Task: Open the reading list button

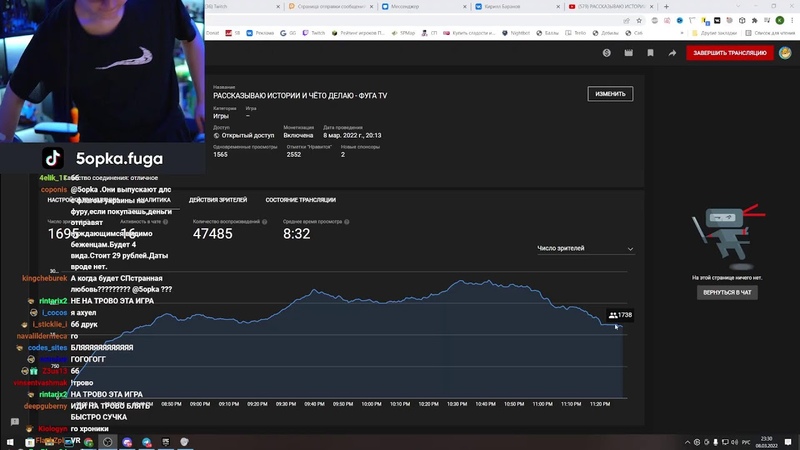Action: click(769, 33)
